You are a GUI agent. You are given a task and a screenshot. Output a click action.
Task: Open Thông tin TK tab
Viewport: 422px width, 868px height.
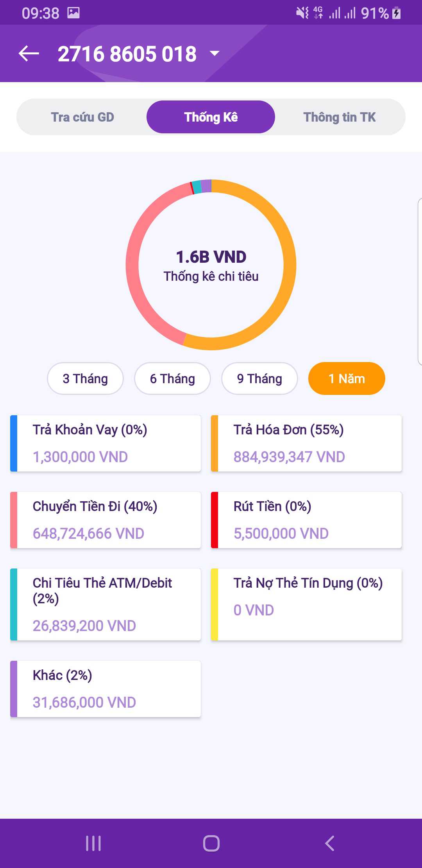(340, 117)
